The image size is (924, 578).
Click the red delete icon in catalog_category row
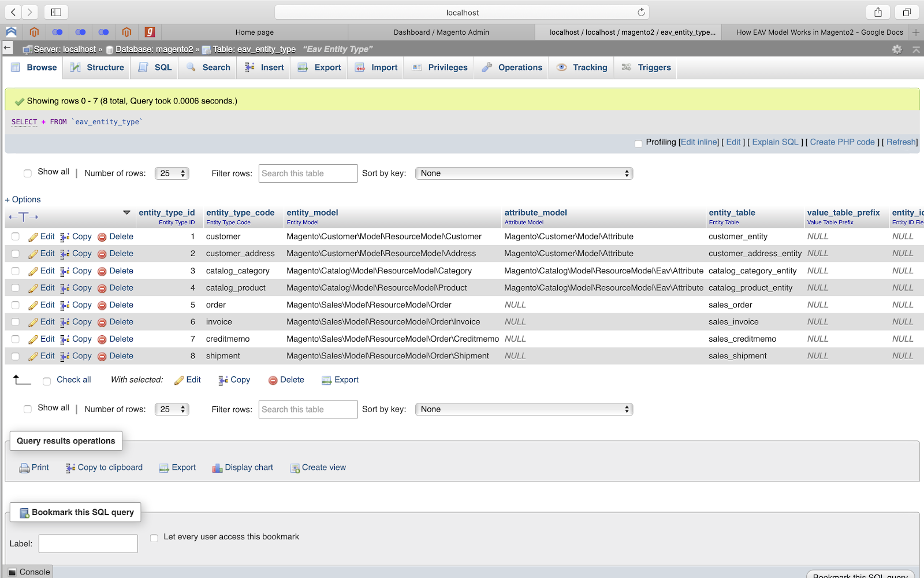click(x=102, y=271)
